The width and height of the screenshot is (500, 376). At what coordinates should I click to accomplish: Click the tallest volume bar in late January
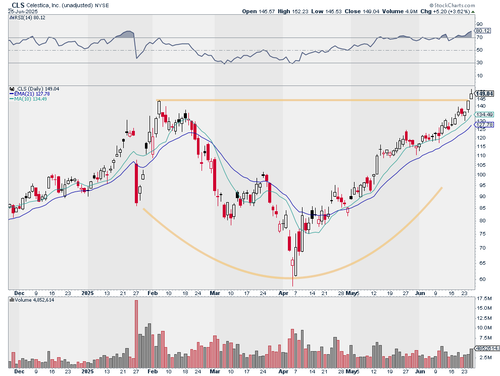pyautogui.click(x=136, y=334)
